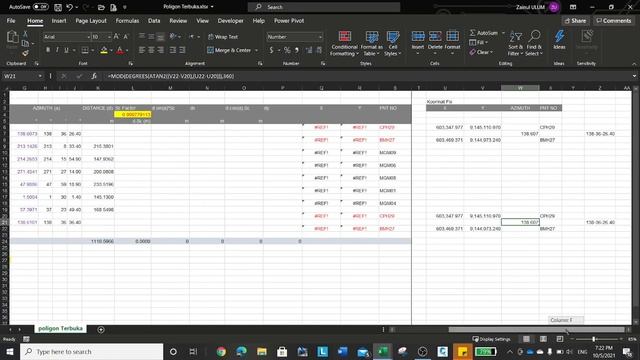This screenshot has width=640, height=360.
Task: Click the Delete cells icon
Action: tap(435, 37)
